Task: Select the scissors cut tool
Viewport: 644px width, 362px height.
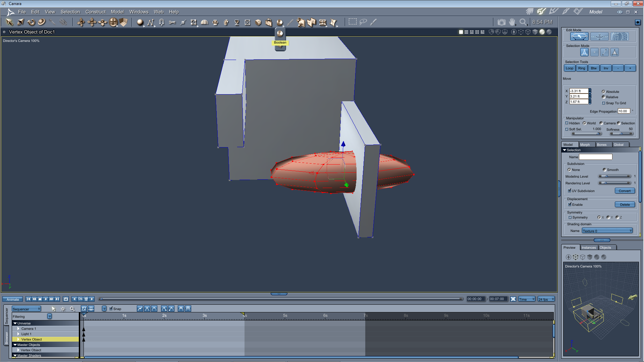Action: point(172,22)
